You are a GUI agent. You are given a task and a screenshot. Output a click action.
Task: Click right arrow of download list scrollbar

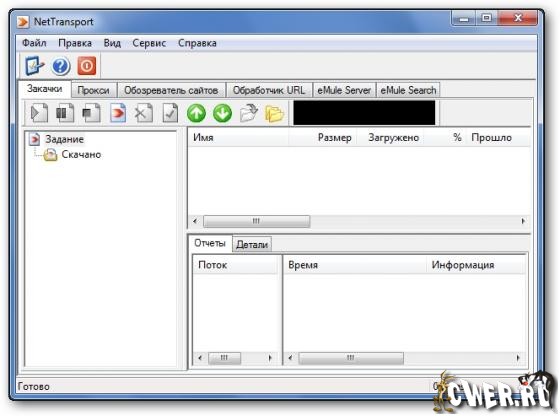pos(523,221)
